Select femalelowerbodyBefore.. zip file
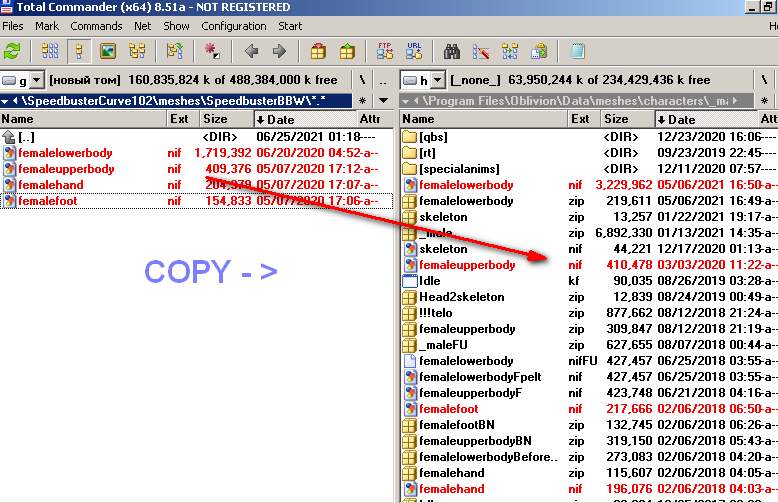 point(589,457)
